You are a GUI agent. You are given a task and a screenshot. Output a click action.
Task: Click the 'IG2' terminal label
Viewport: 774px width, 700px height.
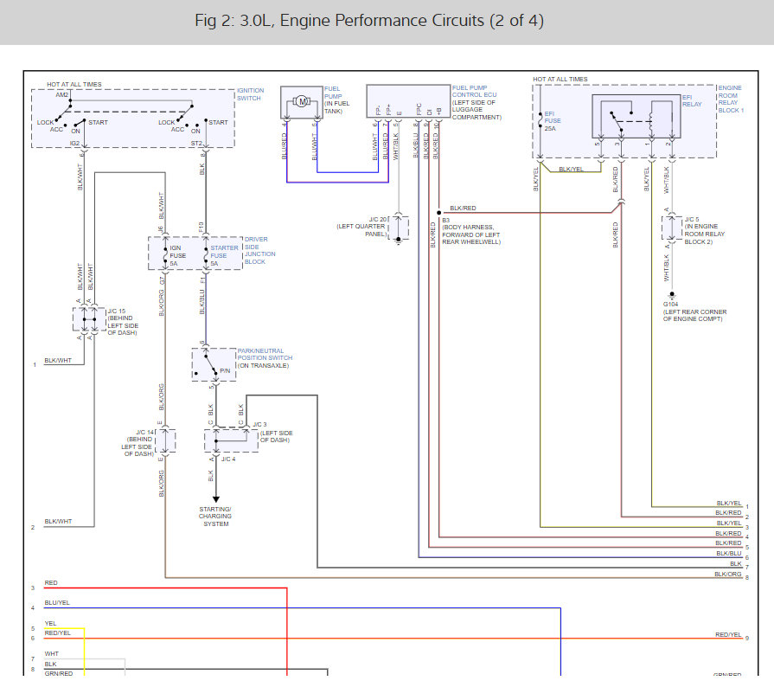pos(74,144)
